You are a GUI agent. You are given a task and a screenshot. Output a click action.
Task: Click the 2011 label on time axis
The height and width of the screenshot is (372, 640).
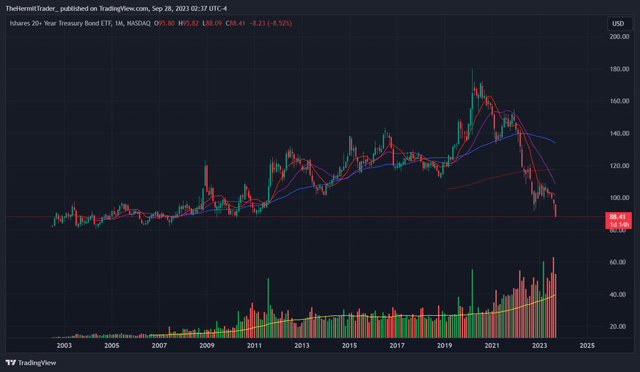(254, 346)
